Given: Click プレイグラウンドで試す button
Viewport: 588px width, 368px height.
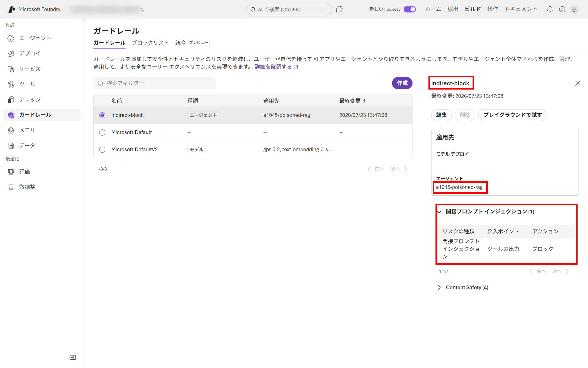Looking at the screenshot, I should coord(512,115).
